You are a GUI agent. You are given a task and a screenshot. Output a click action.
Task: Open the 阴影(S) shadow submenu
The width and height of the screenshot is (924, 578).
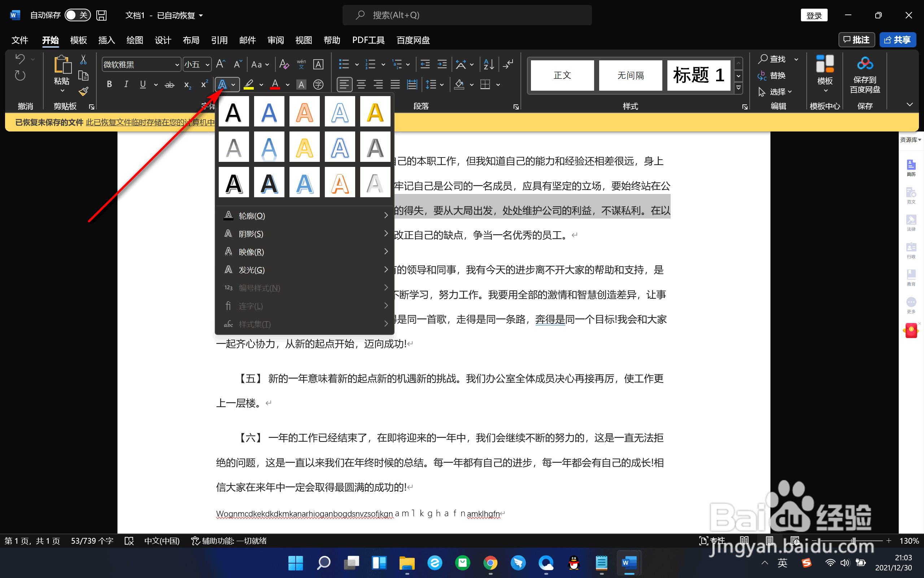click(x=305, y=234)
